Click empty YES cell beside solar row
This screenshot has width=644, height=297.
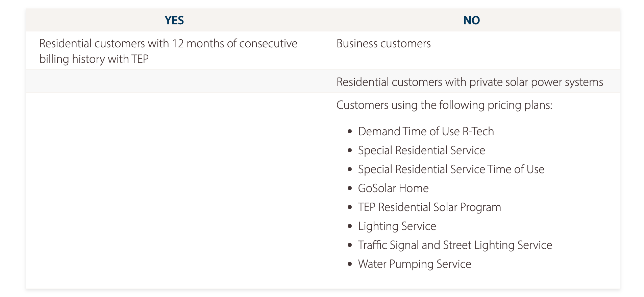[174, 82]
